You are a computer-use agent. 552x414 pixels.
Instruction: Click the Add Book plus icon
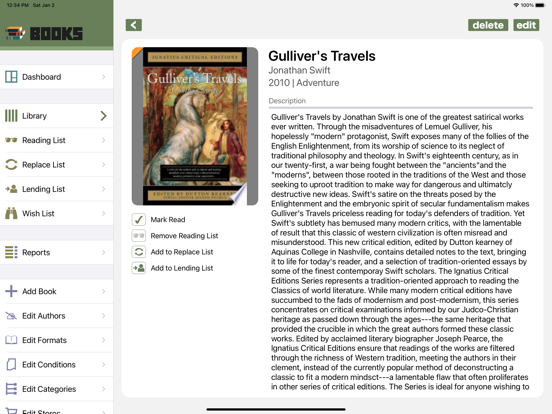pos(11,291)
